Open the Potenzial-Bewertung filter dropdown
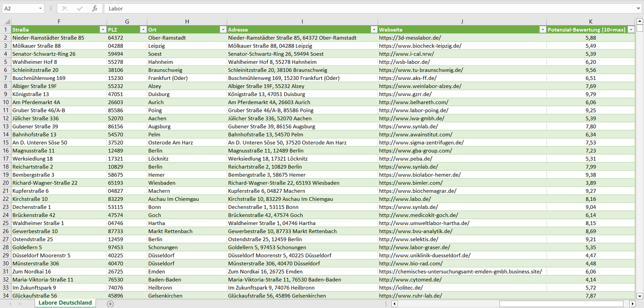The image size is (644, 308). tap(631, 29)
